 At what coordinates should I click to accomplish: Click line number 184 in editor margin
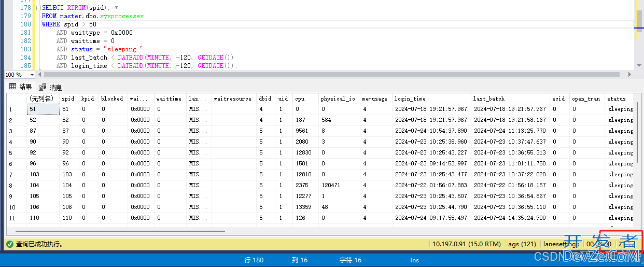click(x=26, y=58)
